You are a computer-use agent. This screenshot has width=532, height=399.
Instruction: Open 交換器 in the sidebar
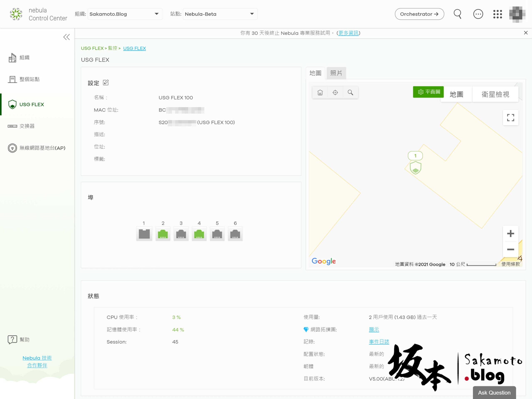pos(21,126)
